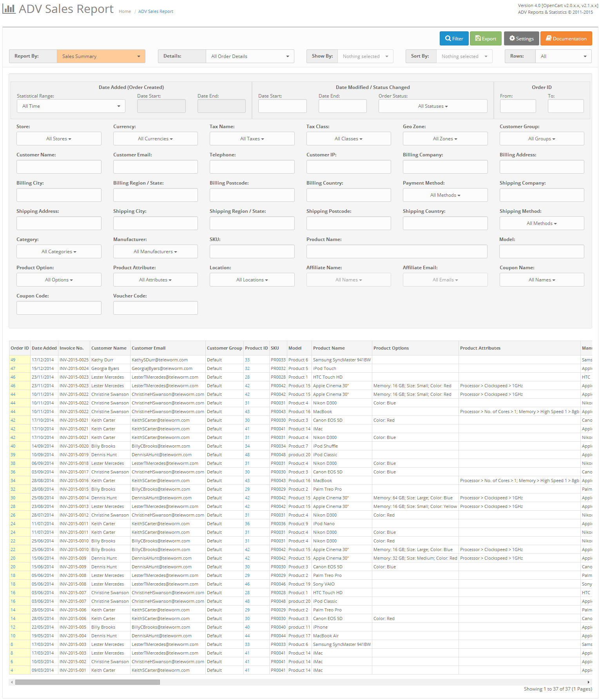Go to Home breadcrumb link
Image resolution: width=600 pixels, height=700 pixels.
[x=125, y=11]
